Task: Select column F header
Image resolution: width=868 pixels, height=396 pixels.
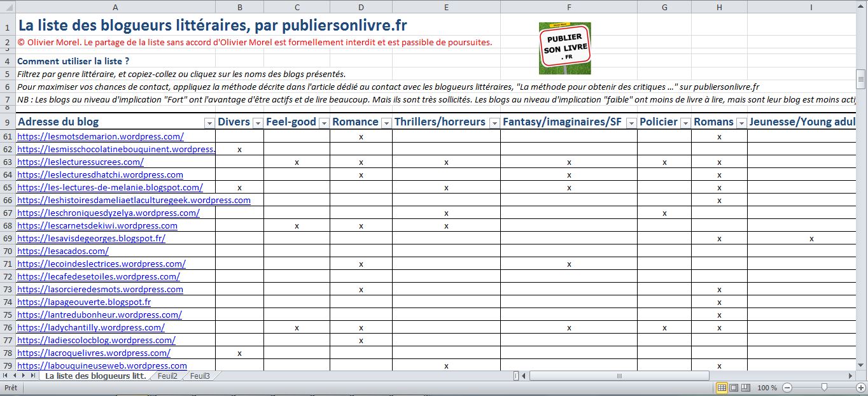Action: pyautogui.click(x=569, y=6)
